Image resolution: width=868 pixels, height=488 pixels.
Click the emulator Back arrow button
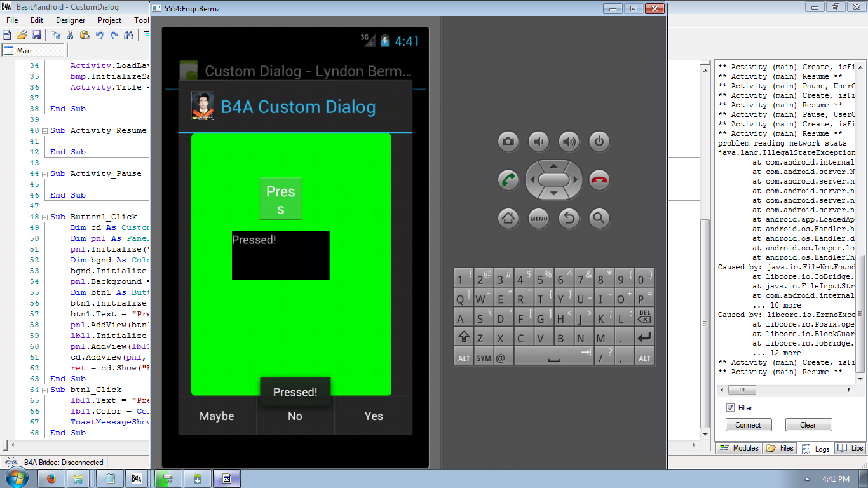coord(569,219)
